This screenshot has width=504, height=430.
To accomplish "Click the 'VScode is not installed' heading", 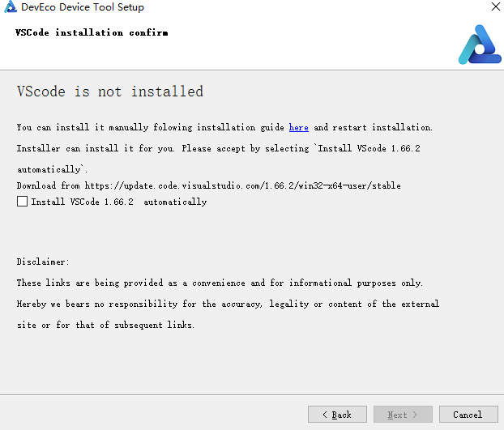I will click(x=110, y=92).
